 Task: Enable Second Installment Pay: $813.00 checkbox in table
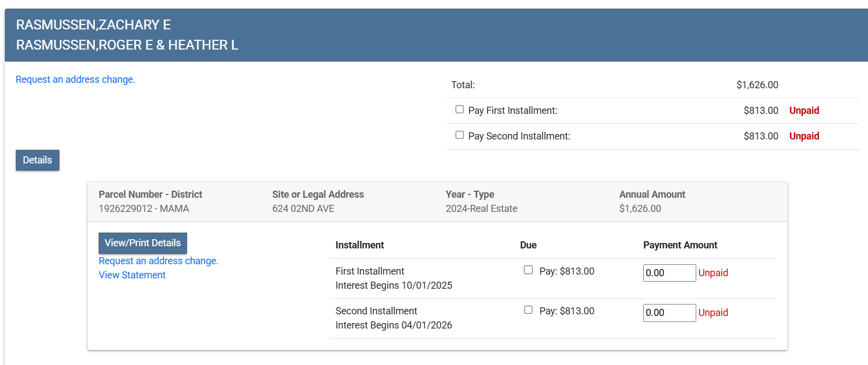pyautogui.click(x=528, y=310)
